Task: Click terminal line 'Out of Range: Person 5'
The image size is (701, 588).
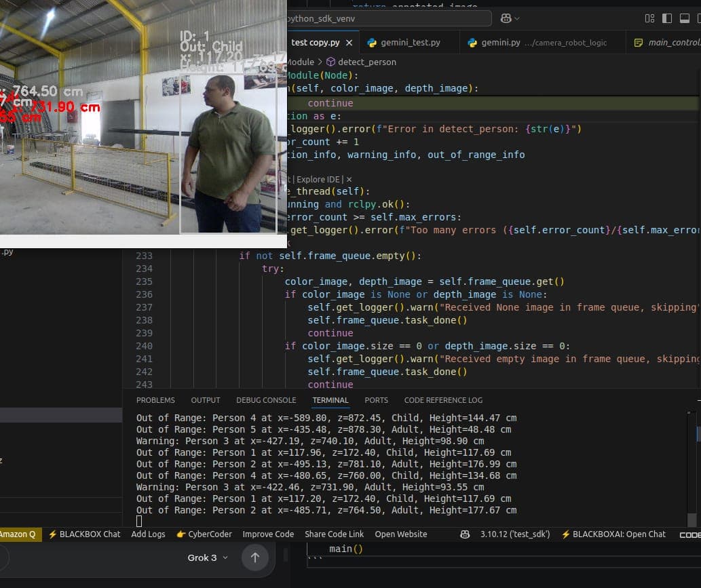Action: coord(324,430)
